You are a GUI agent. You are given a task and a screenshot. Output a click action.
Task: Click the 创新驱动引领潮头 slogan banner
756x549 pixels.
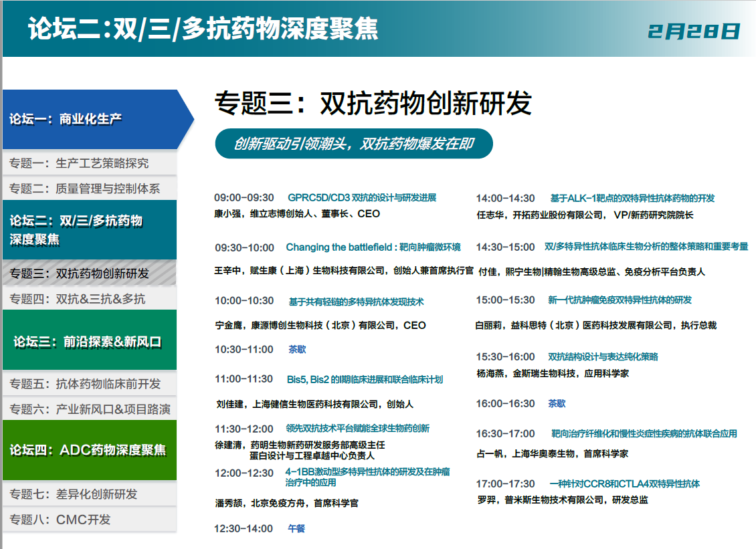[x=354, y=144]
